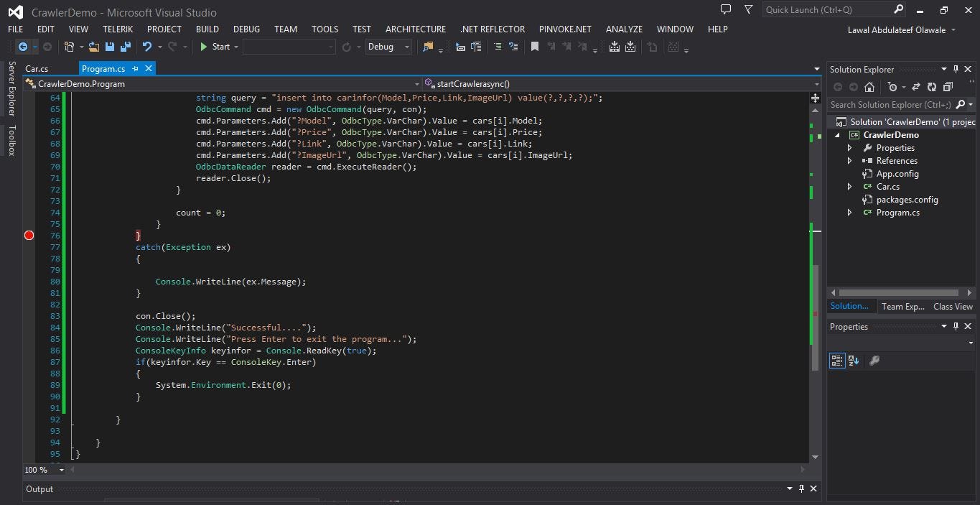Click the breakpoint red dot at line 76
This screenshot has width=980, height=505.
(29, 236)
